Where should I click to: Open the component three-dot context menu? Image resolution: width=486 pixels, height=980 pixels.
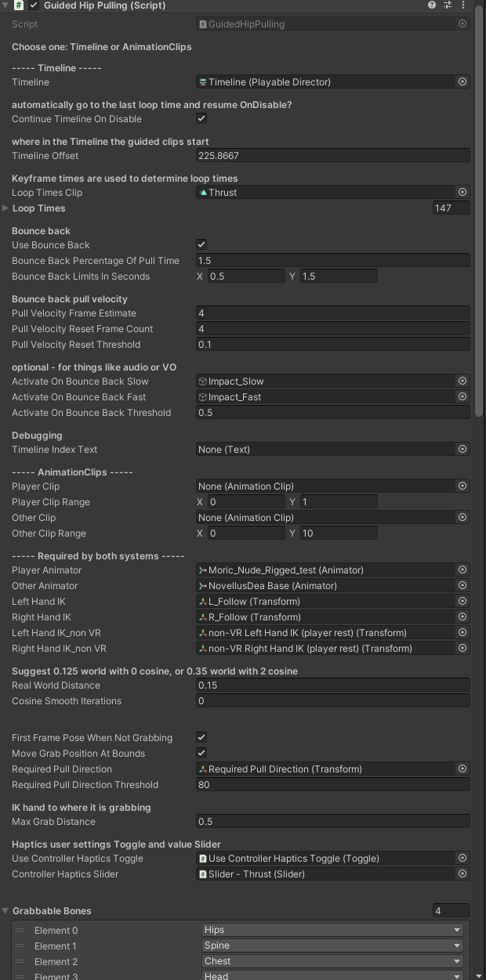(463, 5)
